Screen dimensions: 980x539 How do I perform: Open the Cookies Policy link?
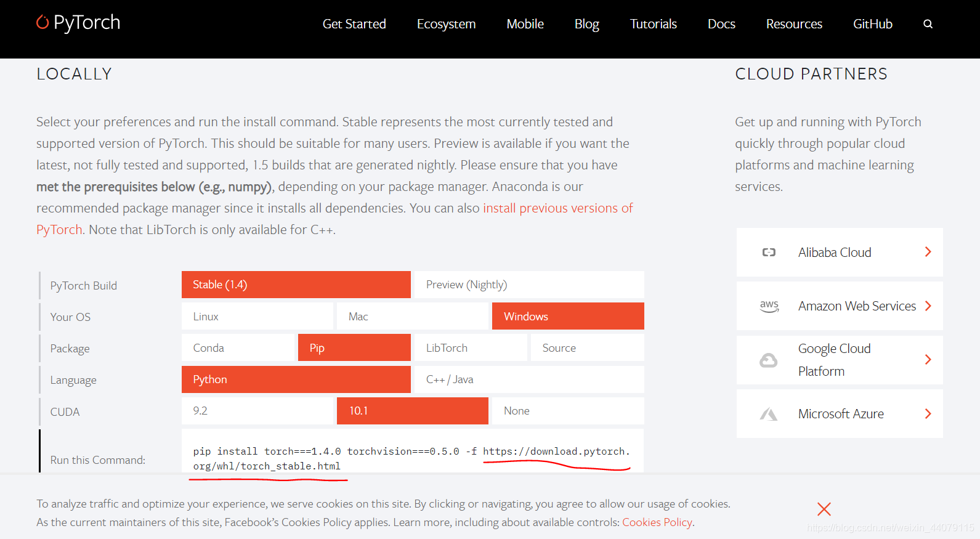[657, 522]
